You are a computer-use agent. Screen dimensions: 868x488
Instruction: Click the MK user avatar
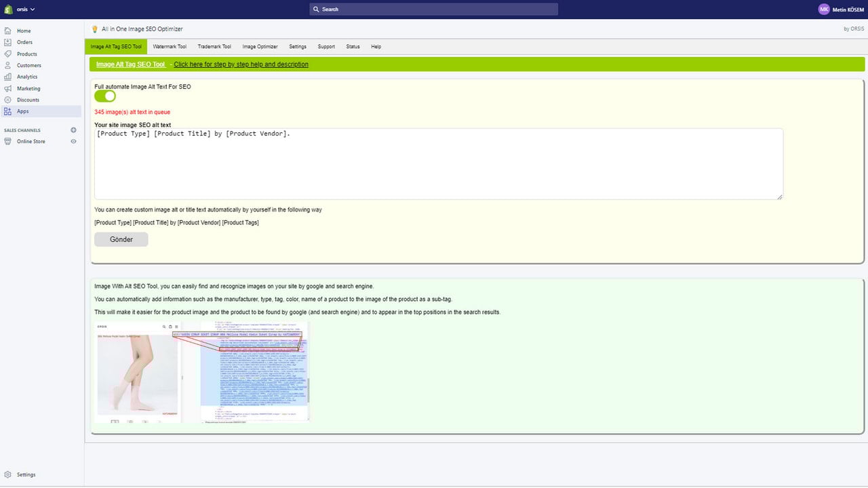click(824, 9)
